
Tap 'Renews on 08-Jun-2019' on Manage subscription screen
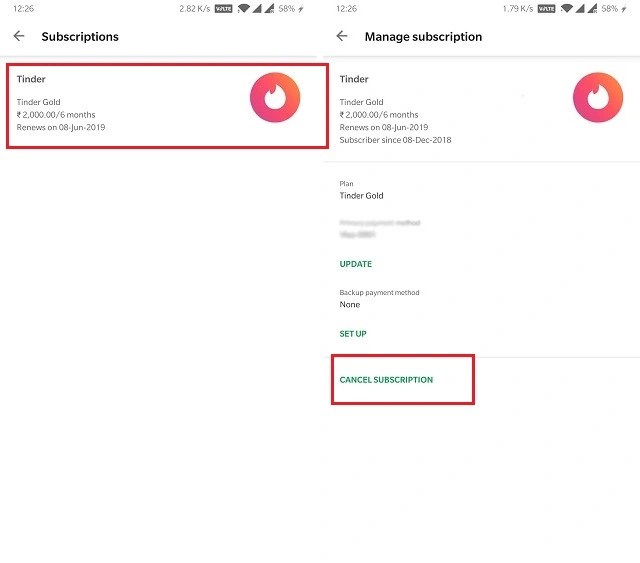click(x=384, y=127)
